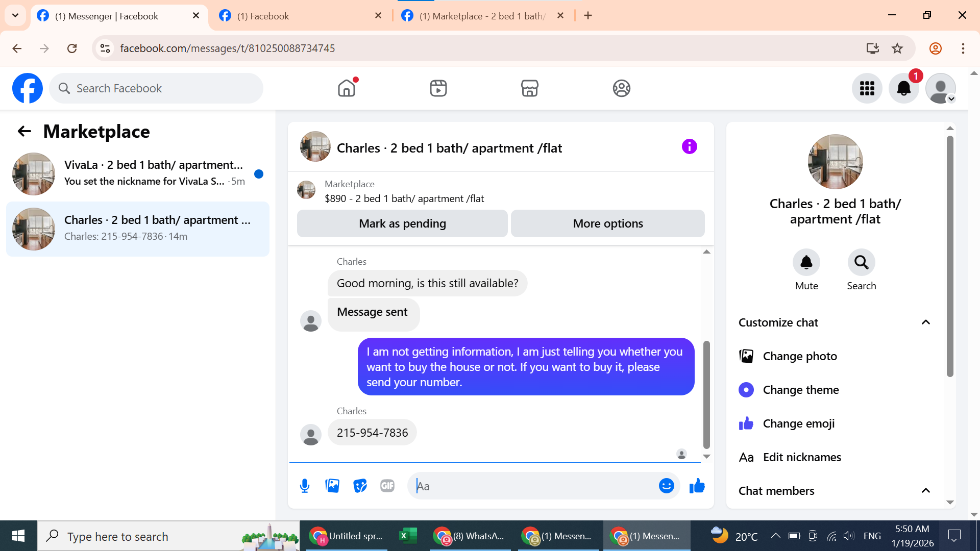This screenshot has height=551, width=980.
Task: Open the Facebook menu grid icon
Action: [867, 88]
